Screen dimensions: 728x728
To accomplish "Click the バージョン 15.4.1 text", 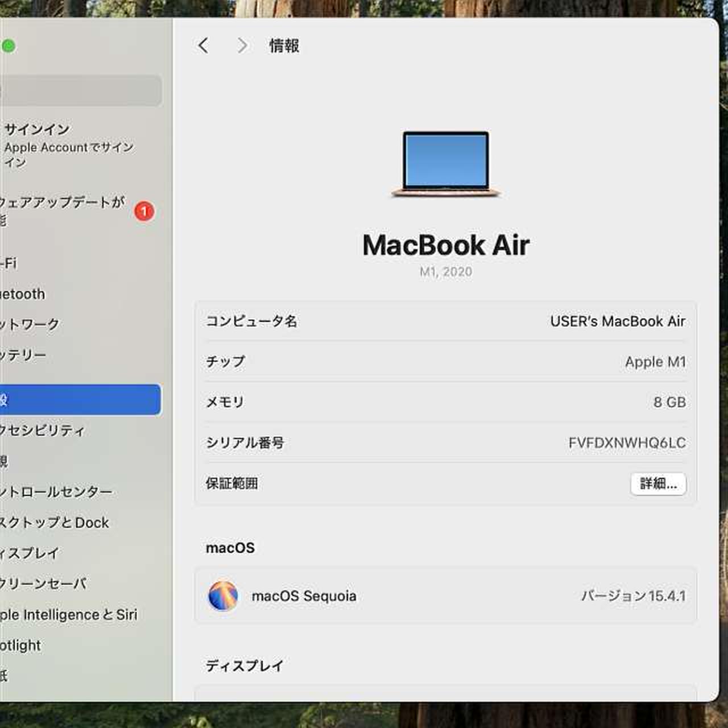I will tap(633, 596).
